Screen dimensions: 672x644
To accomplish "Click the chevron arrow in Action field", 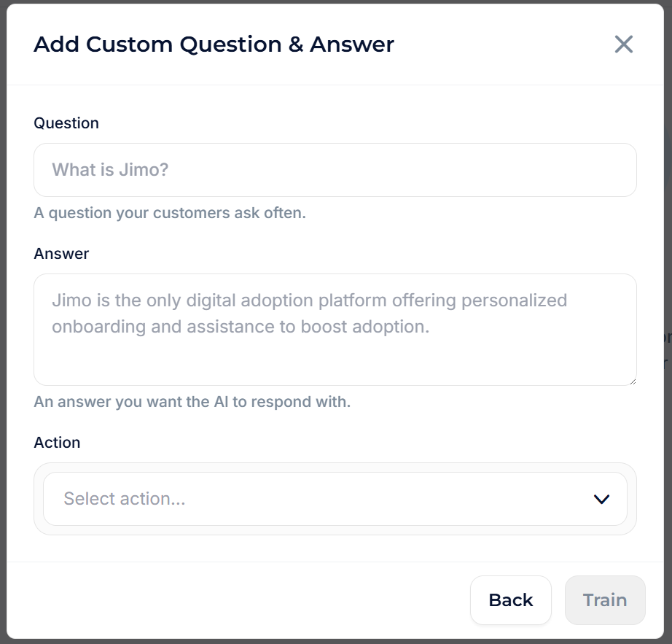I will tap(601, 500).
